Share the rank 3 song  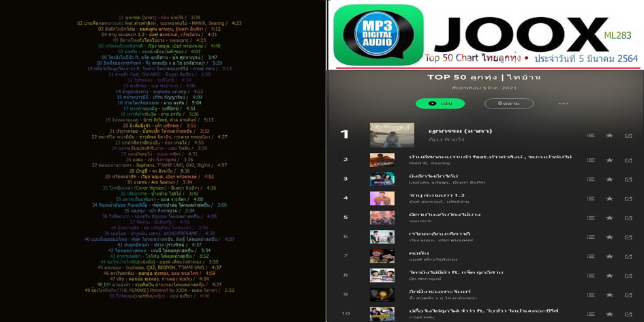click(x=628, y=179)
